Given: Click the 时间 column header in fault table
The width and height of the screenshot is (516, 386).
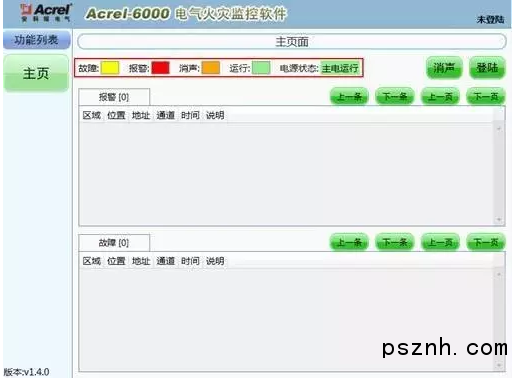Looking at the screenshot, I should pos(190,261).
